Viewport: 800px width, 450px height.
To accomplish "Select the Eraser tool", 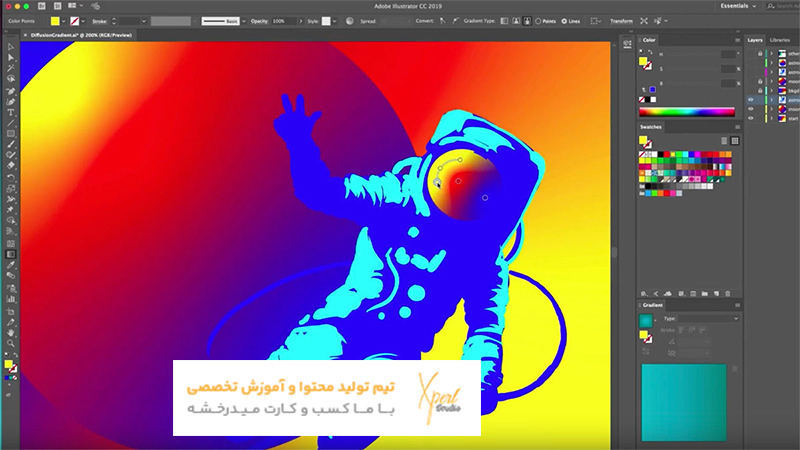I will tap(11, 166).
